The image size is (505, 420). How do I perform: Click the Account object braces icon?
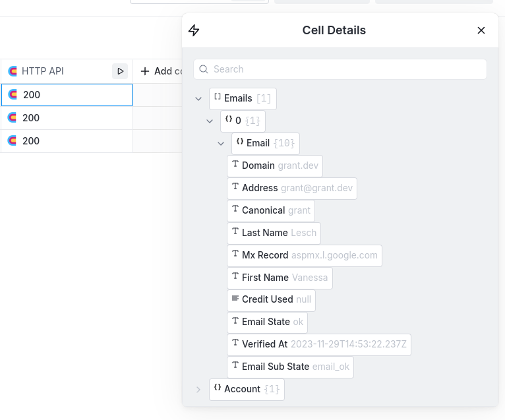point(218,388)
